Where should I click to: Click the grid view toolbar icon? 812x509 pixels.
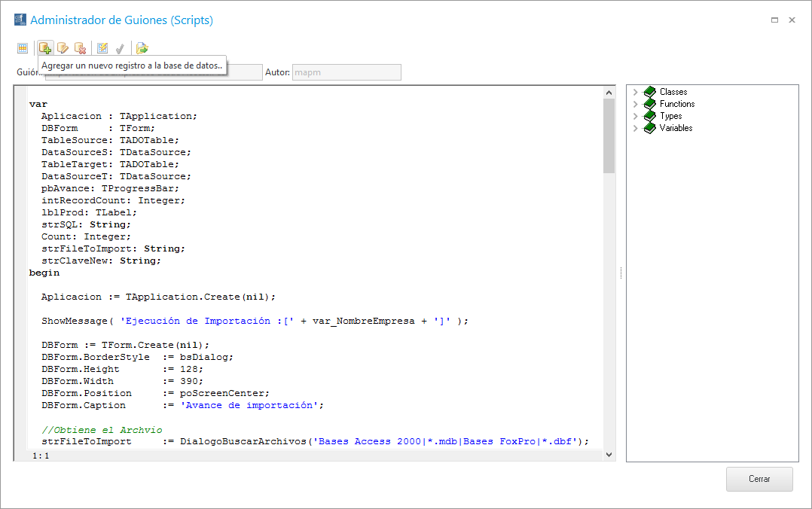tap(23, 48)
